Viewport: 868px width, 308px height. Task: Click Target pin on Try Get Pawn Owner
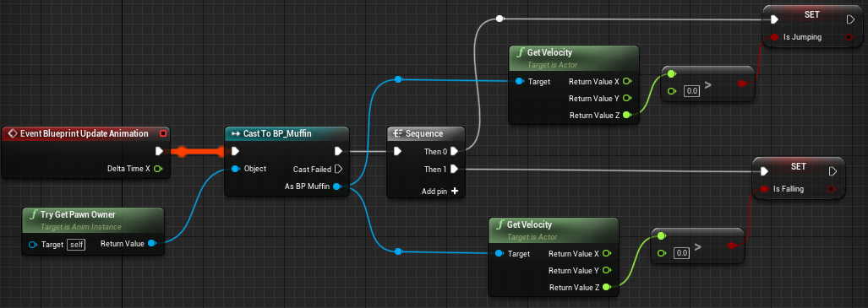coord(32,245)
